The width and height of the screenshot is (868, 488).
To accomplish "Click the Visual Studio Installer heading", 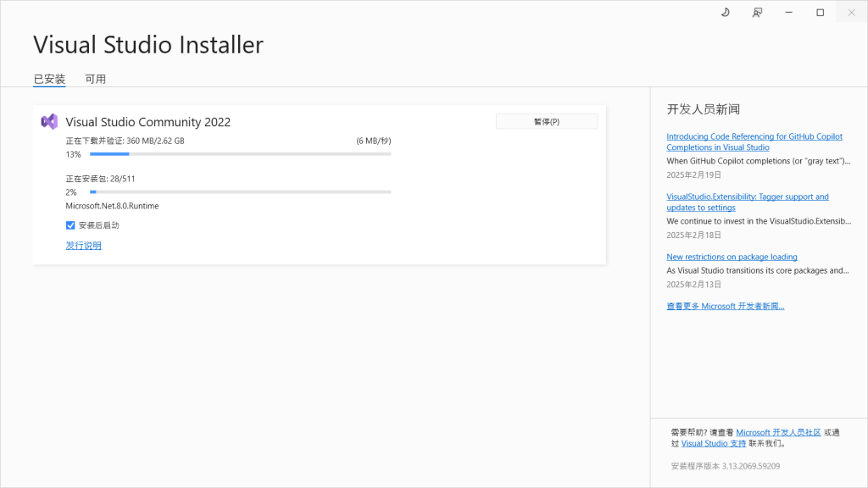I will [x=148, y=45].
